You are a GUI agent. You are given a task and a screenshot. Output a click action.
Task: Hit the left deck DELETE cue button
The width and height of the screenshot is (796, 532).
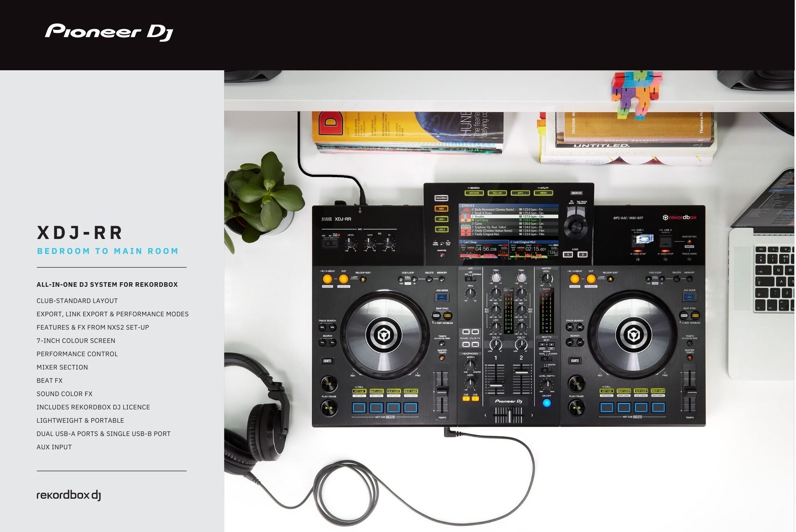pos(429,279)
